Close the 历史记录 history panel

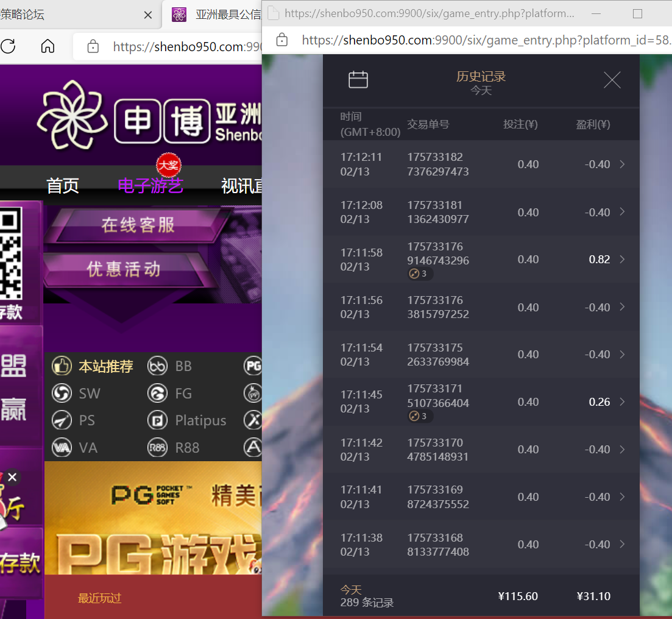[612, 80]
